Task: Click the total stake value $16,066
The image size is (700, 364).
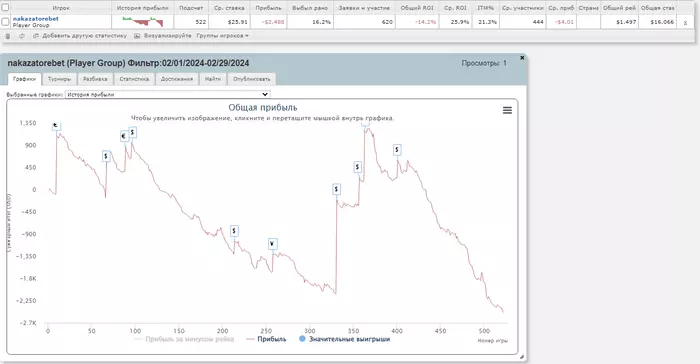Action: pyautogui.click(x=662, y=22)
